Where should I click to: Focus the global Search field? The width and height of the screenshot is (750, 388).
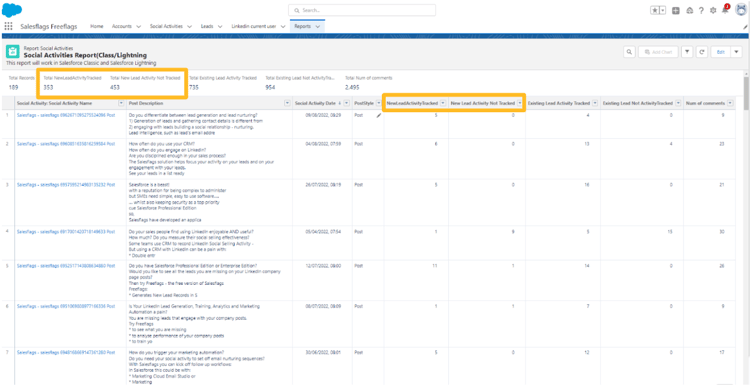coord(362,10)
